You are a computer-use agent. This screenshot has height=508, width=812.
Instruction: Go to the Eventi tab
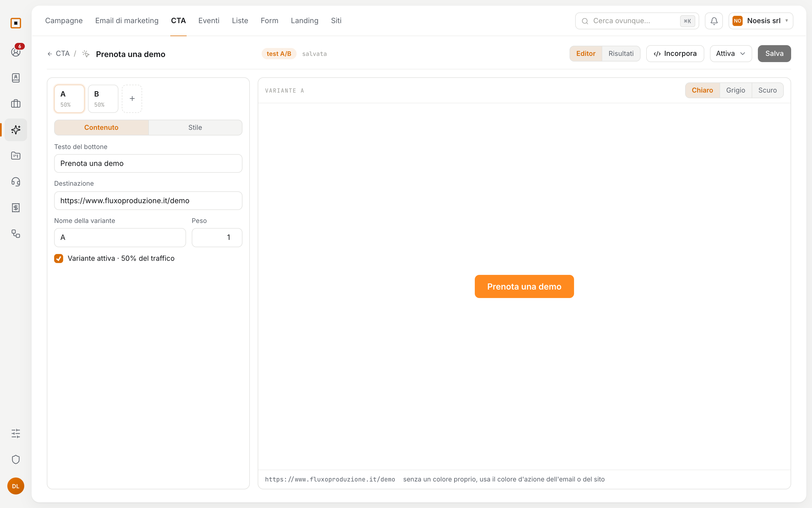coord(209,21)
